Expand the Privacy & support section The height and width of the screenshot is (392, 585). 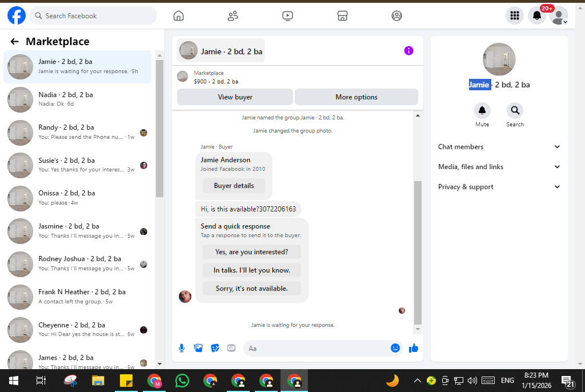pos(499,187)
